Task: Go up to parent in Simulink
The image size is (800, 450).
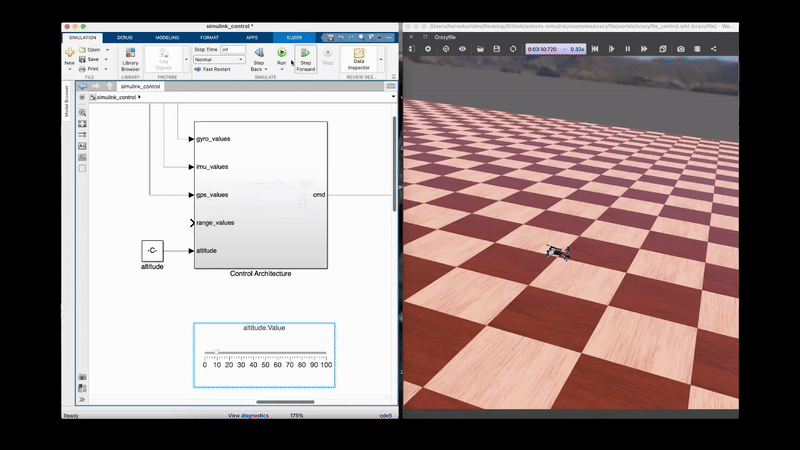Action: point(110,86)
